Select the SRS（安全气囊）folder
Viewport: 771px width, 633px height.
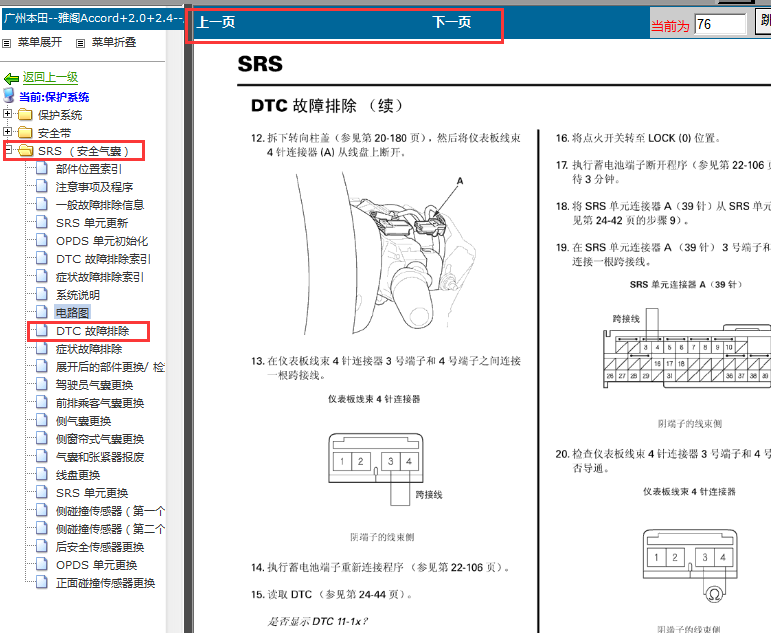(x=83, y=151)
